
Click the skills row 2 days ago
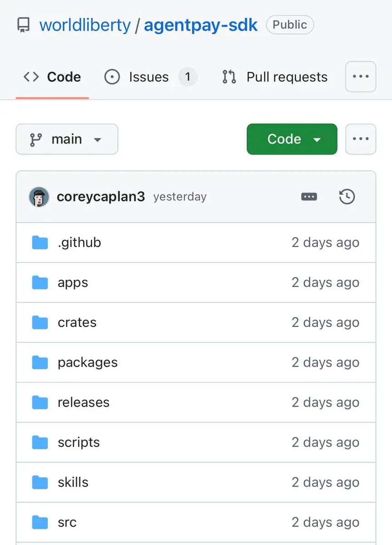coord(325,482)
